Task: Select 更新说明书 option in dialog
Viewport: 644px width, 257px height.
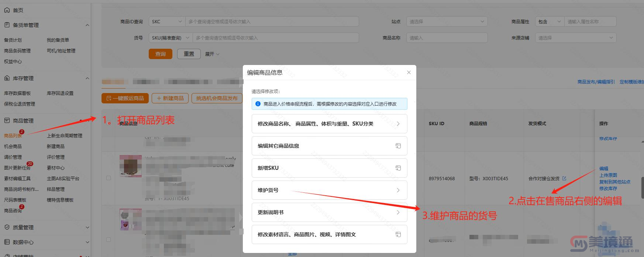Action: (x=329, y=212)
